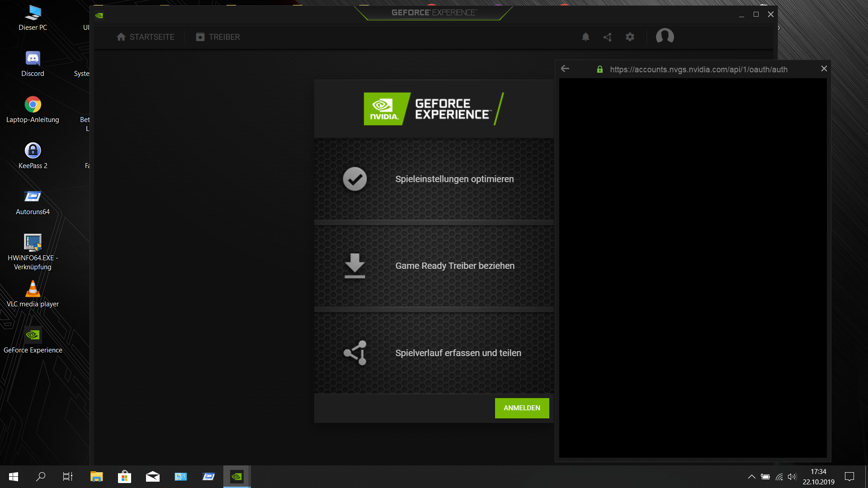Open File Explorer from the taskbar
The image size is (868, 488).
coord(96,476)
